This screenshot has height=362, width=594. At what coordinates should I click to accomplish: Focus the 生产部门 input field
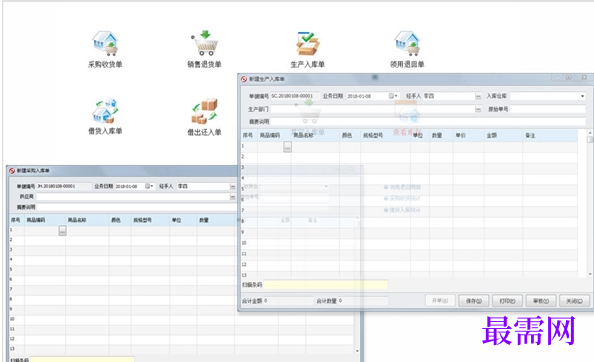(x=373, y=109)
